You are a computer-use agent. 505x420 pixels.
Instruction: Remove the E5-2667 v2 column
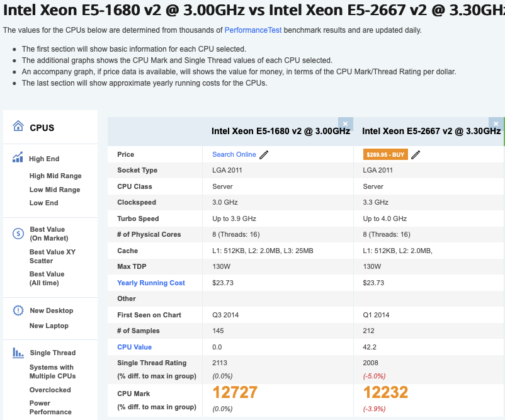(x=496, y=123)
